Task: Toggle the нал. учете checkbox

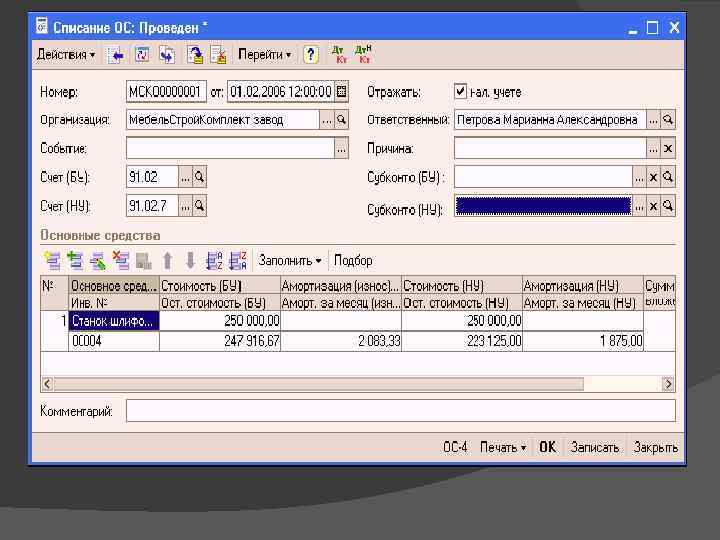Action: (460, 91)
